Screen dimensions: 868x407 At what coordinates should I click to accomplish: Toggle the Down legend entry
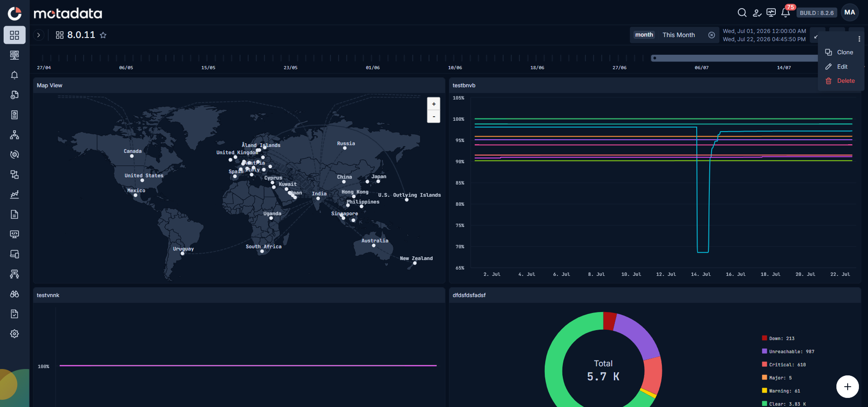tap(778, 338)
